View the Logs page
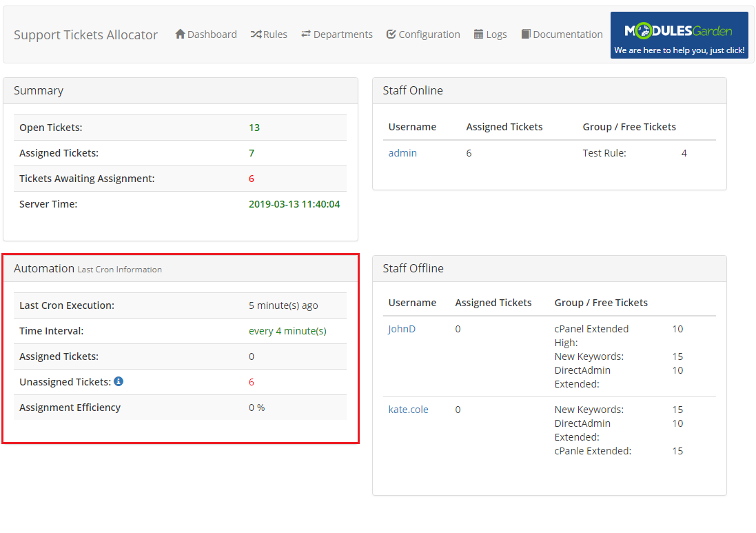This screenshot has width=756, height=533. (x=490, y=34)
